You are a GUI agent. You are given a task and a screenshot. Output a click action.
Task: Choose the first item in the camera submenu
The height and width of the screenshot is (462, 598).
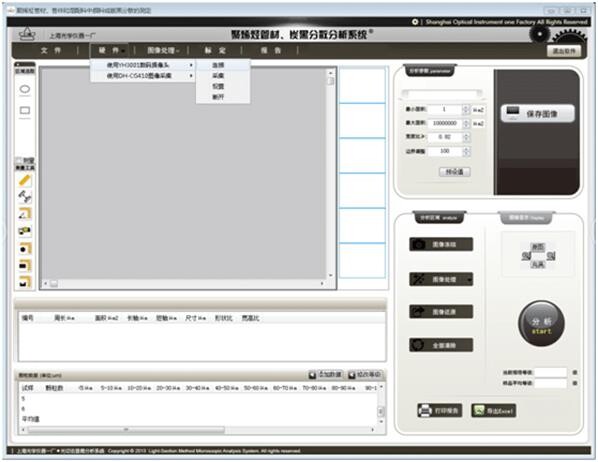tap(223, 65)
